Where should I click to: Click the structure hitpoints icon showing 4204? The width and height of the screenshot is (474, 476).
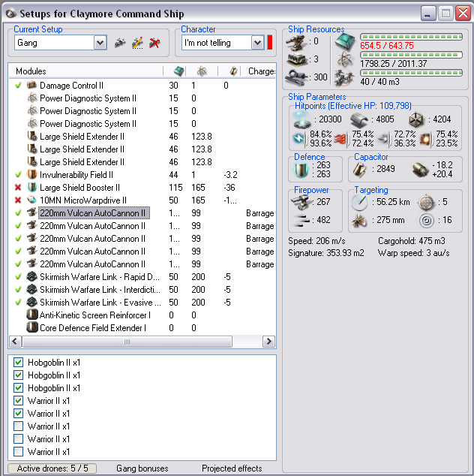(x=416, y=119)
